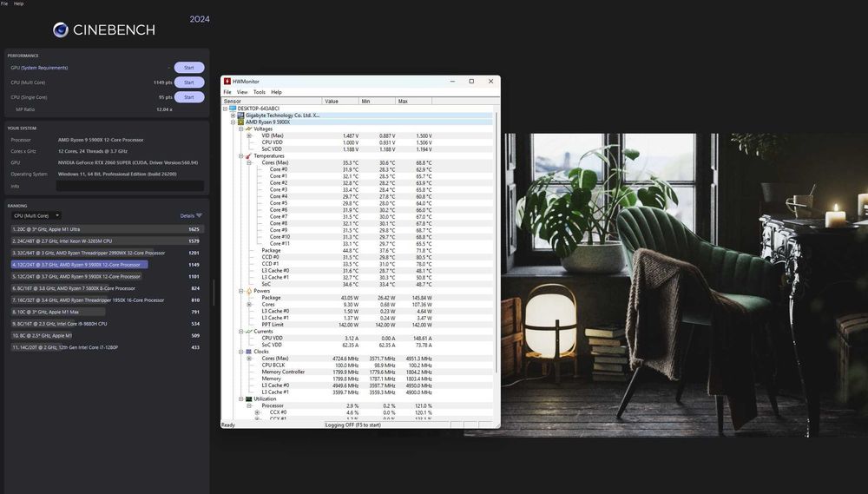
Task: Select Ryzen 9 5900X ranking row scoring 1101
Action: point(107,276)
